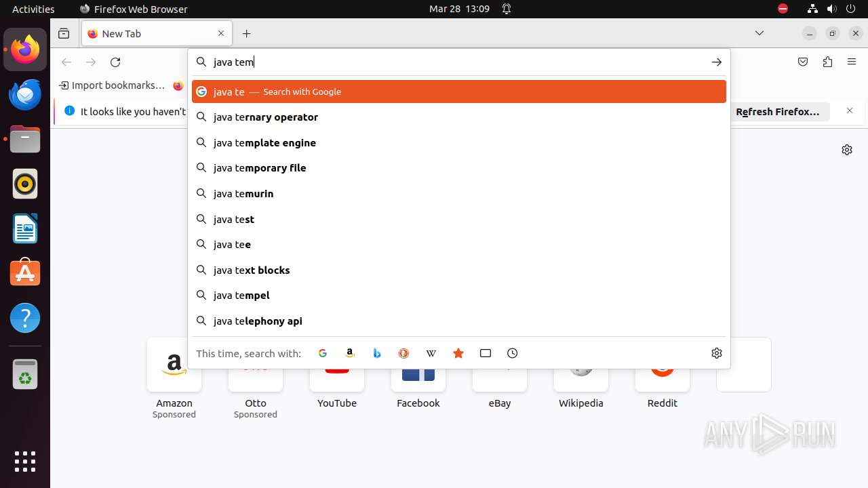The width and height of the screenshot is (868, 488).
Task: Expand the list all tabs chevron
Action: click(759, 33)
